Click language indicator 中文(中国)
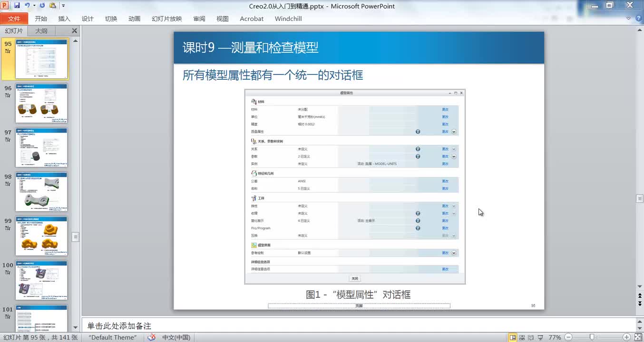This screenshot has height=342, width=644. point(176,337)
